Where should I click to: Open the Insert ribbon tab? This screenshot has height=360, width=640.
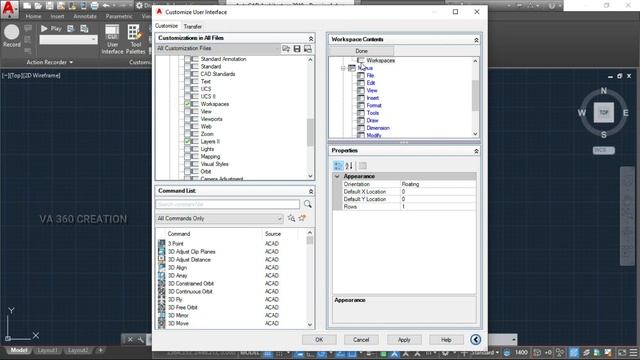coord(57,16)
